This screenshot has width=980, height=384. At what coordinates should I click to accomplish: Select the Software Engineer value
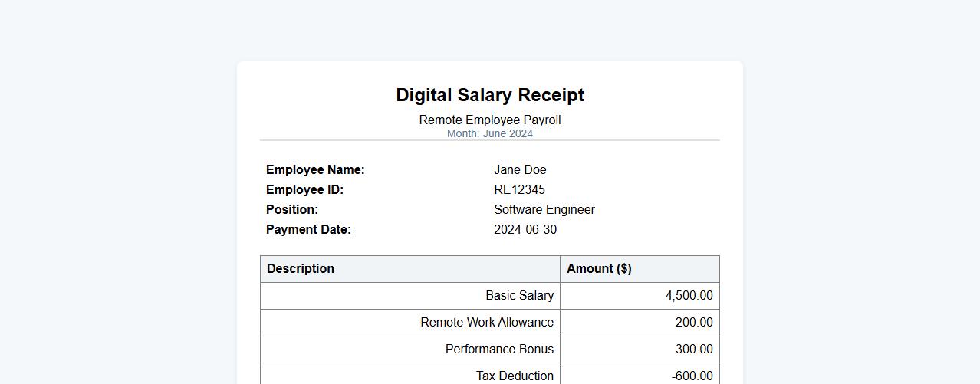point(544,210)
